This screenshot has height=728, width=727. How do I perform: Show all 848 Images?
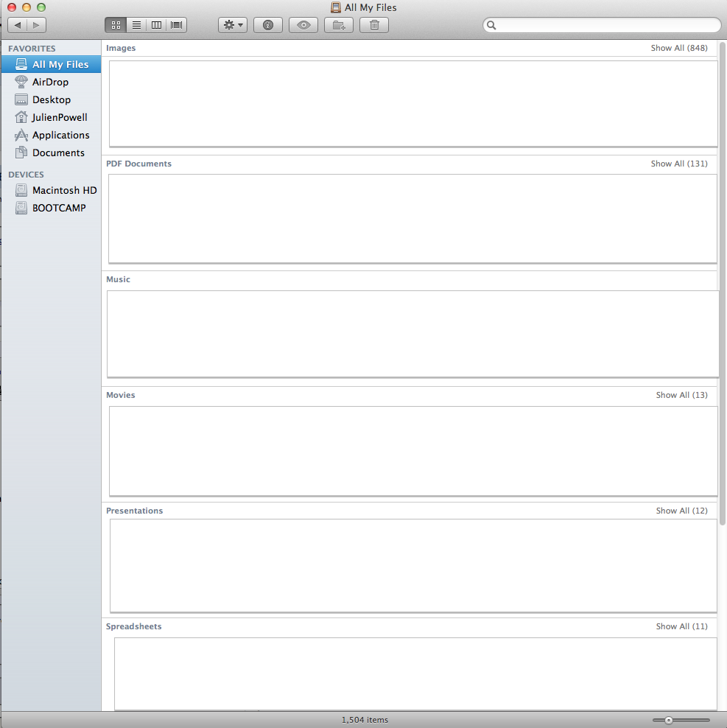click(x=678, y=48)
